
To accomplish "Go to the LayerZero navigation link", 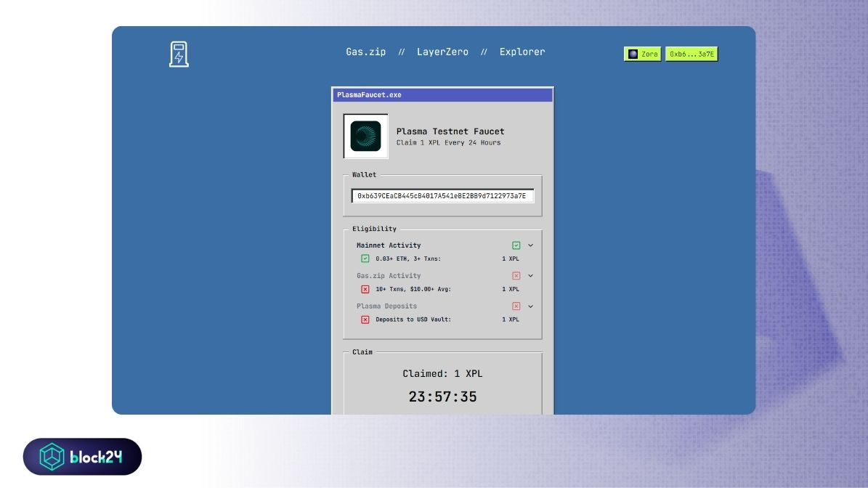I will [442, 52].
